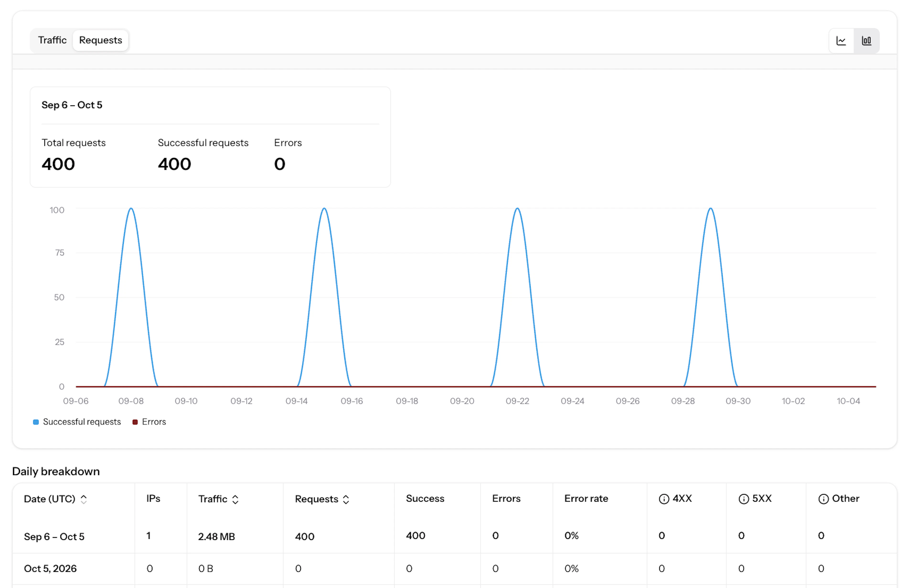Show info for 4XX column
917x588 pixels.
tap(664, 499)
